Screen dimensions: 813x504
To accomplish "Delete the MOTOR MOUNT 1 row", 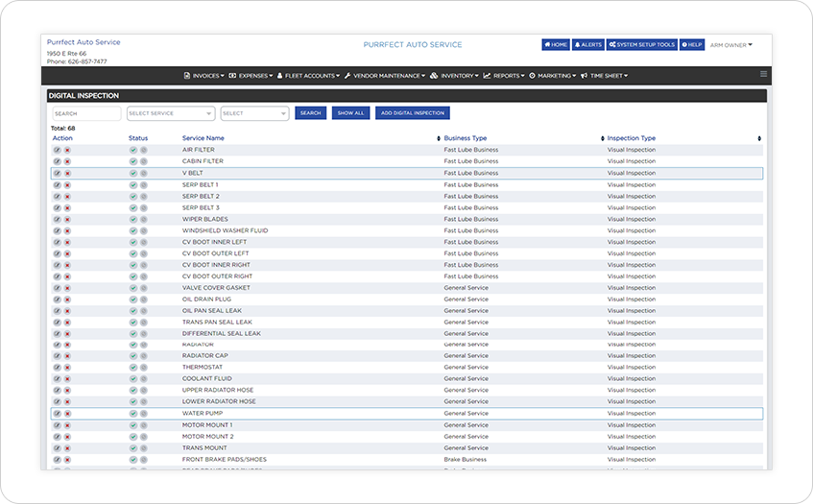I will click(67, 425).
